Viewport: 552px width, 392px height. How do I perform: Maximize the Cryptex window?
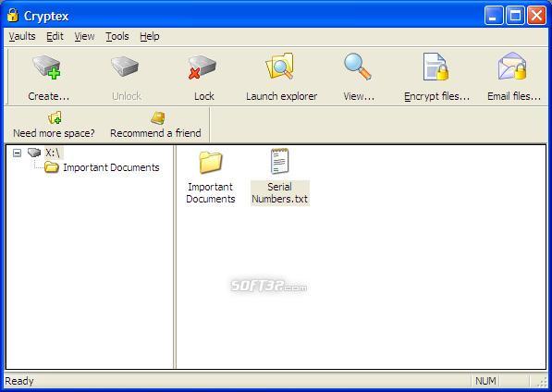pyautogui.click(x=515, y=16)
